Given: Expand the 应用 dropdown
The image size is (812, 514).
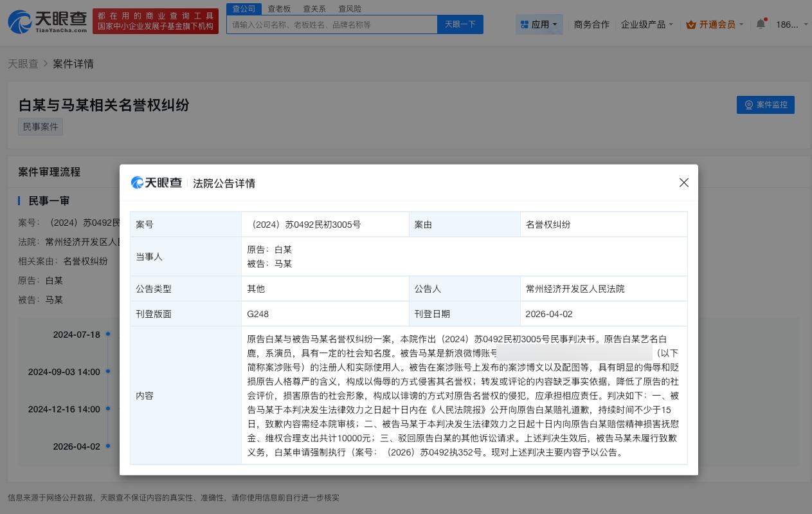Looking at the screenshot, I should click(x=539, y=24).
